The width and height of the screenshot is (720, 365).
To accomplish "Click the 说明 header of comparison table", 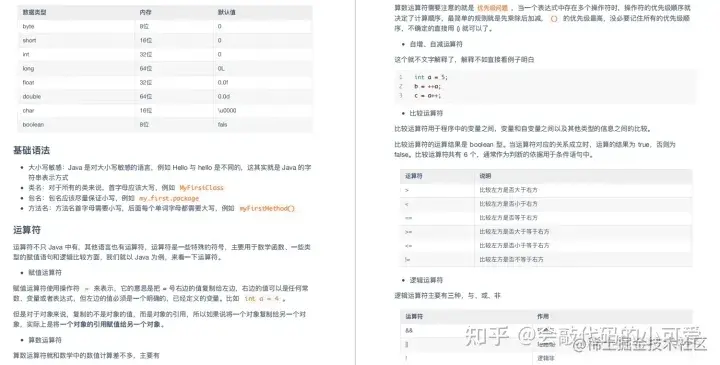I will point(485,176).
